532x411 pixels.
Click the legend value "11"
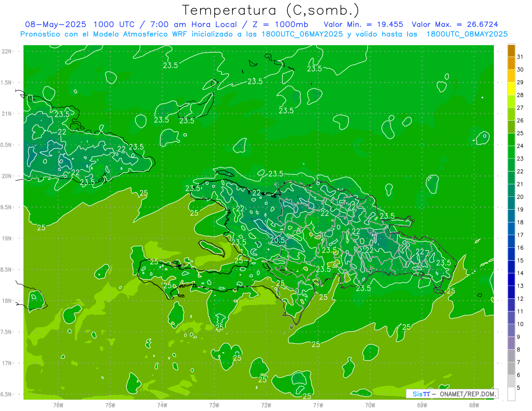click(x=520, y=312)
